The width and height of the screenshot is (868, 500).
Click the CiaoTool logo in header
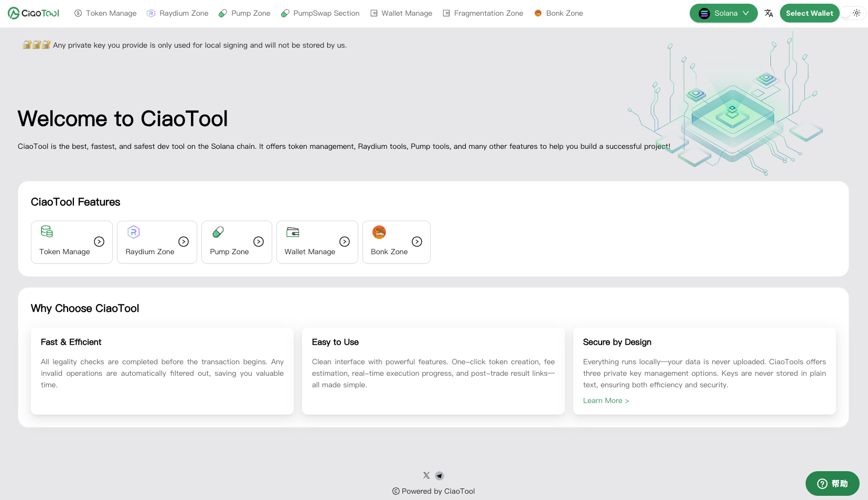click(34, 13)
